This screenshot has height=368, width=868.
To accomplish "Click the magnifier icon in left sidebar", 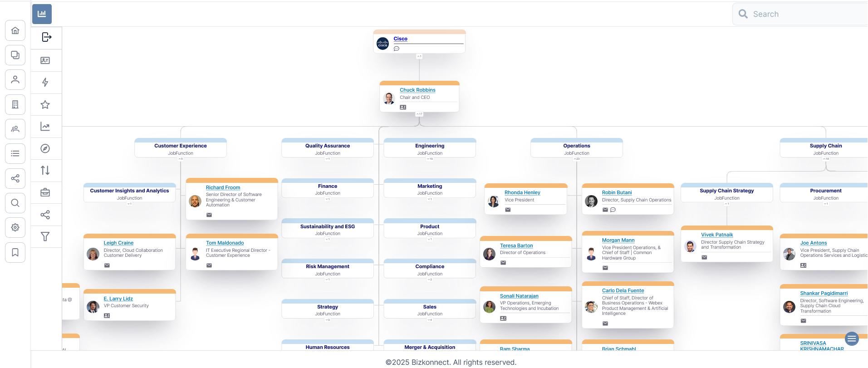I will click(x=15, y=203).
